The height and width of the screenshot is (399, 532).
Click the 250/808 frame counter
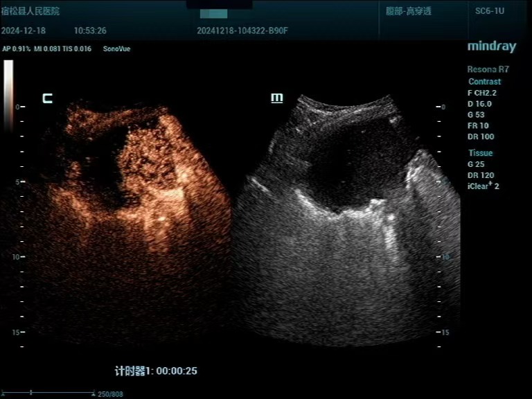[x=110, y=393]
